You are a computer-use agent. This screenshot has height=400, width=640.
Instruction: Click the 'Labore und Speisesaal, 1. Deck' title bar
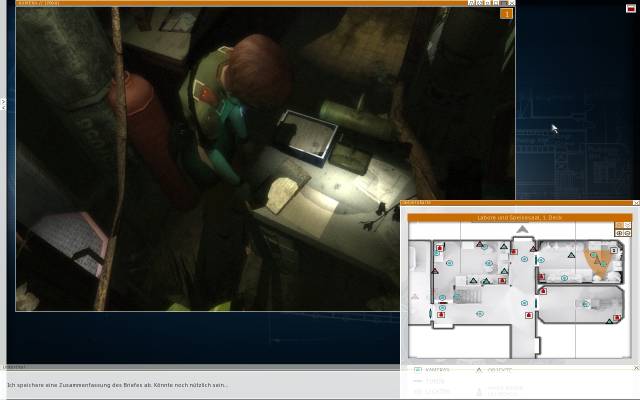point(519,217)
